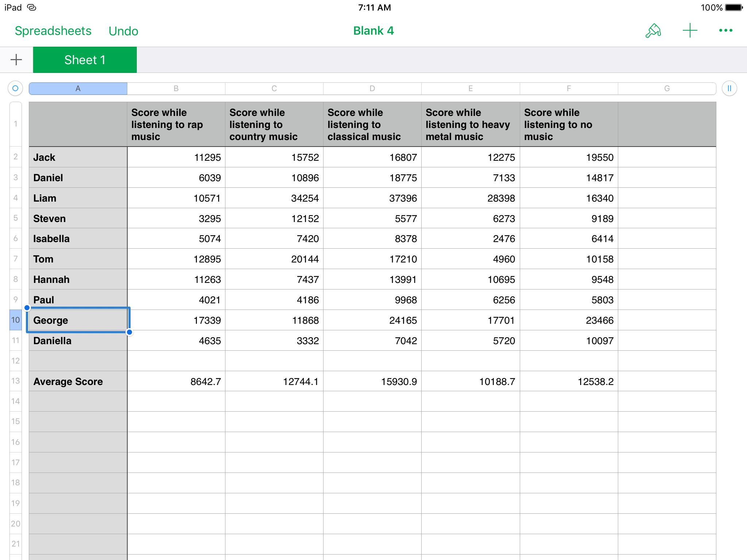Select column D header
Viewport: 747px width, 560px height.
click(x=372, y=88)
